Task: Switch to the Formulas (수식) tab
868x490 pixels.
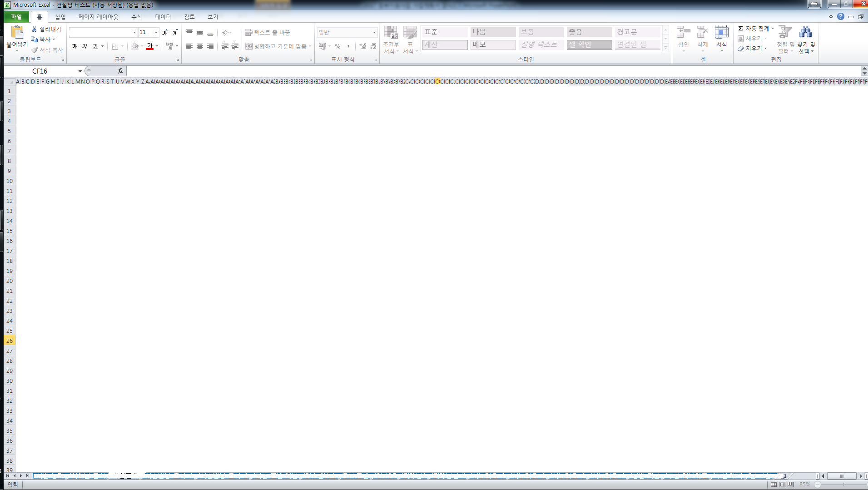Action: (136, 17)
